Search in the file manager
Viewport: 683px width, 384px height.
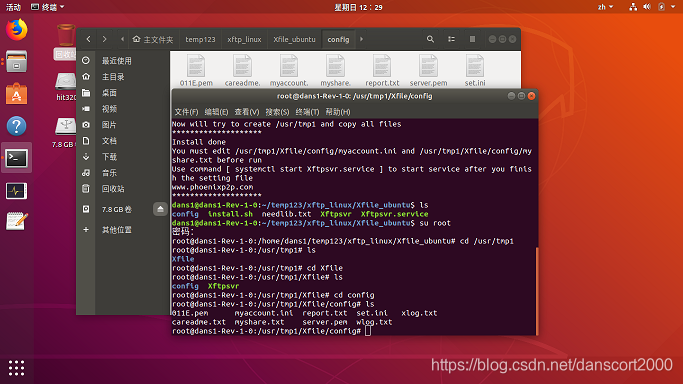click(x=430, y=39)
